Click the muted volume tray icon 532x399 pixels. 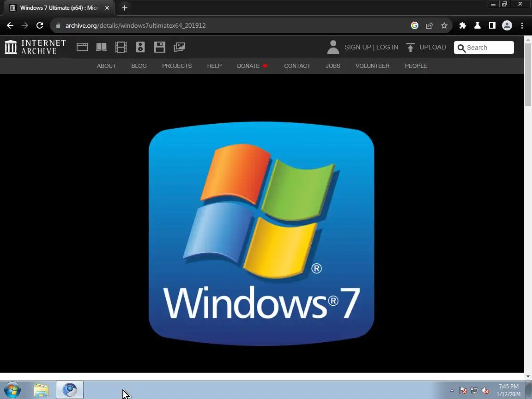pos(485,391)
